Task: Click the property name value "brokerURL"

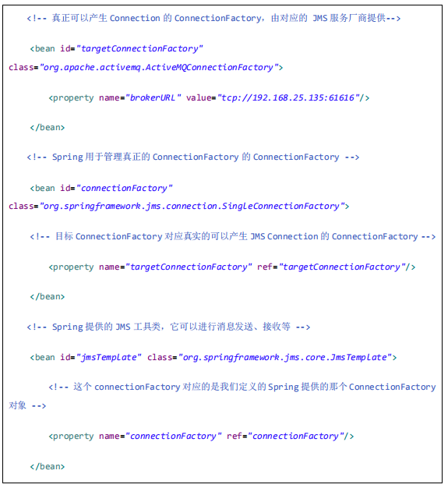Action: tap(153, 97)
